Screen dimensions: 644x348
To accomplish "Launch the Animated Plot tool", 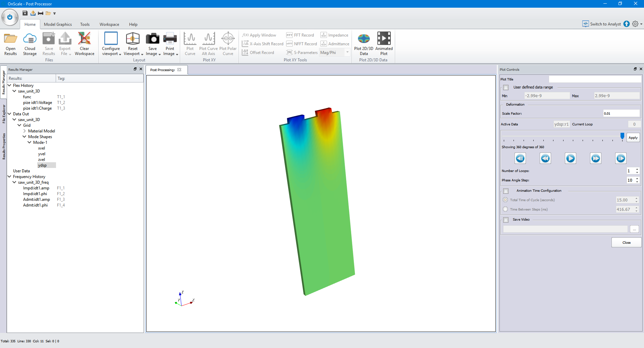I will point(384,44).
